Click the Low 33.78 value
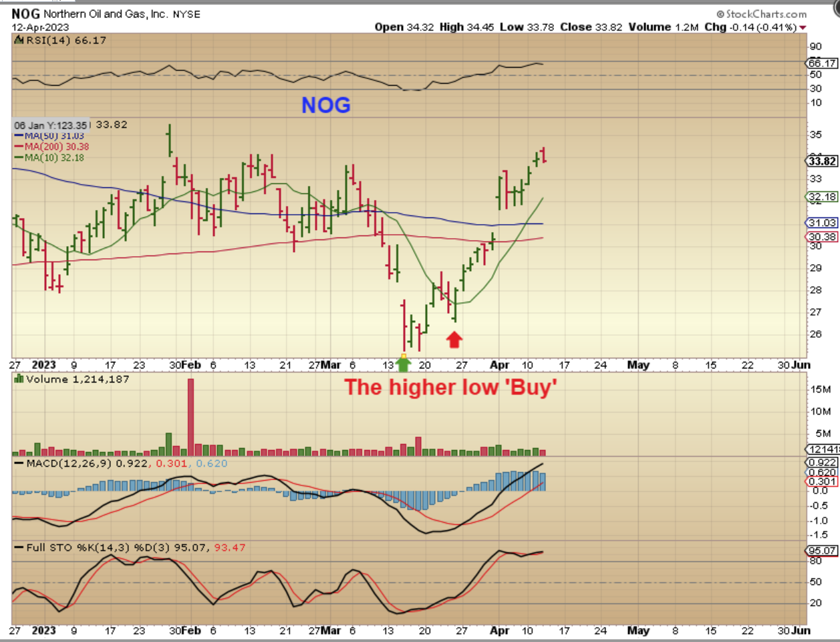This screenshot has height=642, width=840. (527, 27)
